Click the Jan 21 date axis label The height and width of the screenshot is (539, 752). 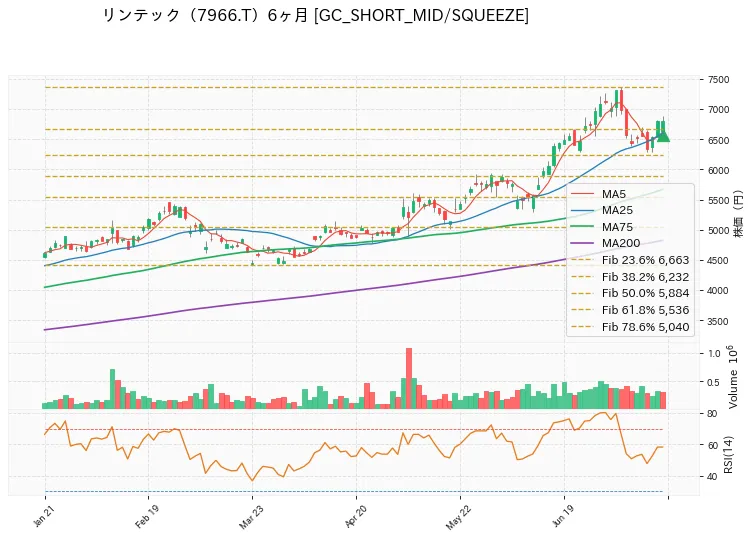[43, 515]
